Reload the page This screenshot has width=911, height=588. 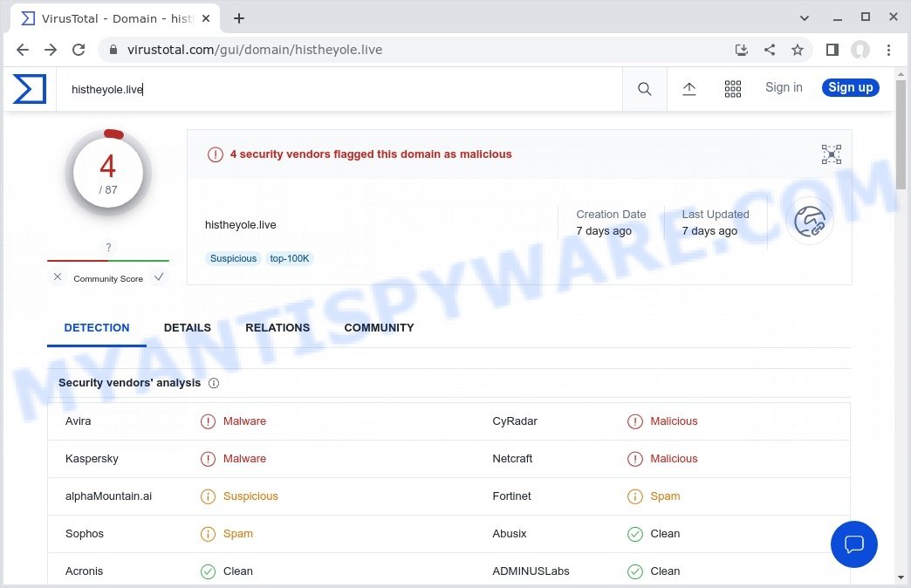(x=79, y=50)
